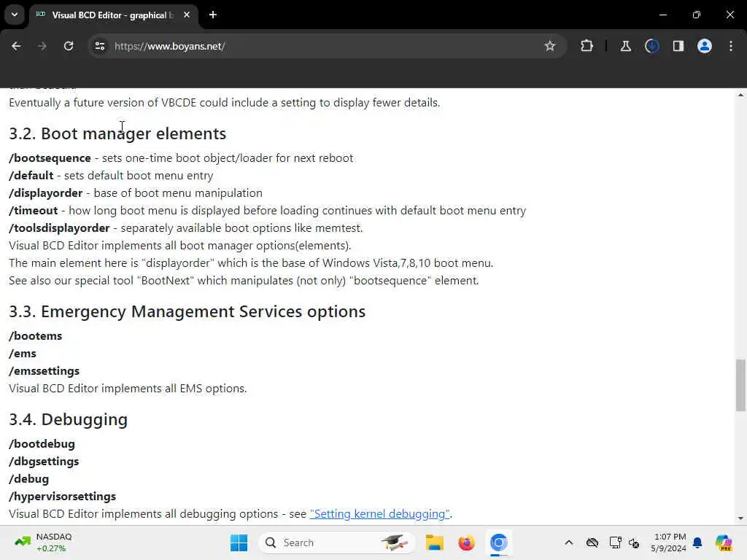Open the Downloads icon in toolbar

tap(651, 46)
